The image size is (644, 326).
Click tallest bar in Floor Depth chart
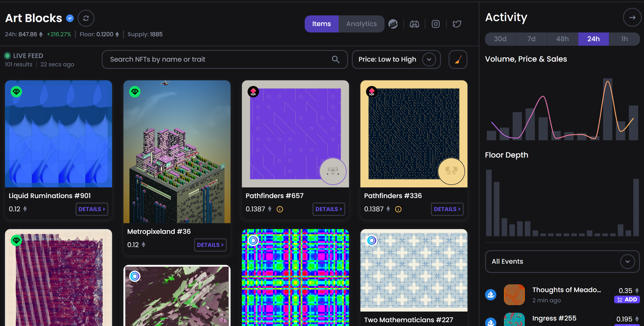pyautogui.click(x=489, y=203)
